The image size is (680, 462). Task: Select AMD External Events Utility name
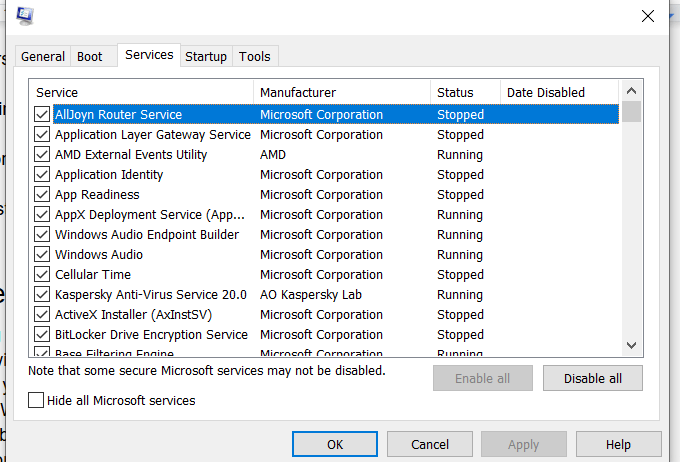pyautogui.click(x=131, y=154)
